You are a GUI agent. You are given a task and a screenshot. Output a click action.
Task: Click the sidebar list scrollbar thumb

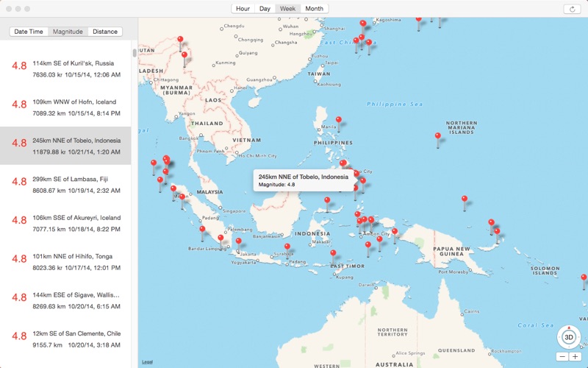pyautogui.click(x=135, y=53)
